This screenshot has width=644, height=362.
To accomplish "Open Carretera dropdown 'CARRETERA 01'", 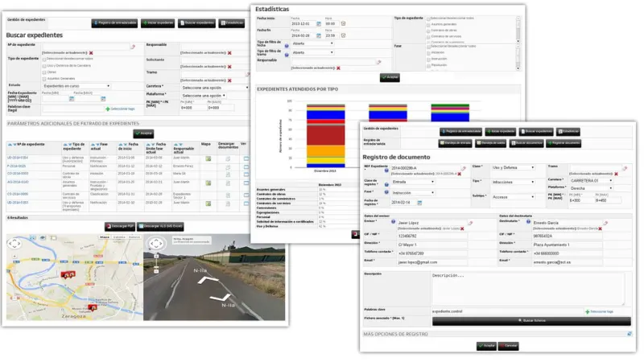I will pos(591,180).
